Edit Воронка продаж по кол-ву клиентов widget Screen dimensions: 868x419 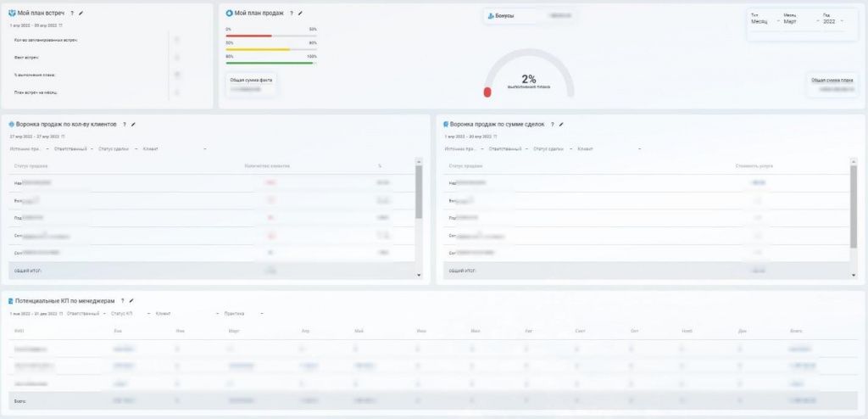point(133,124)
